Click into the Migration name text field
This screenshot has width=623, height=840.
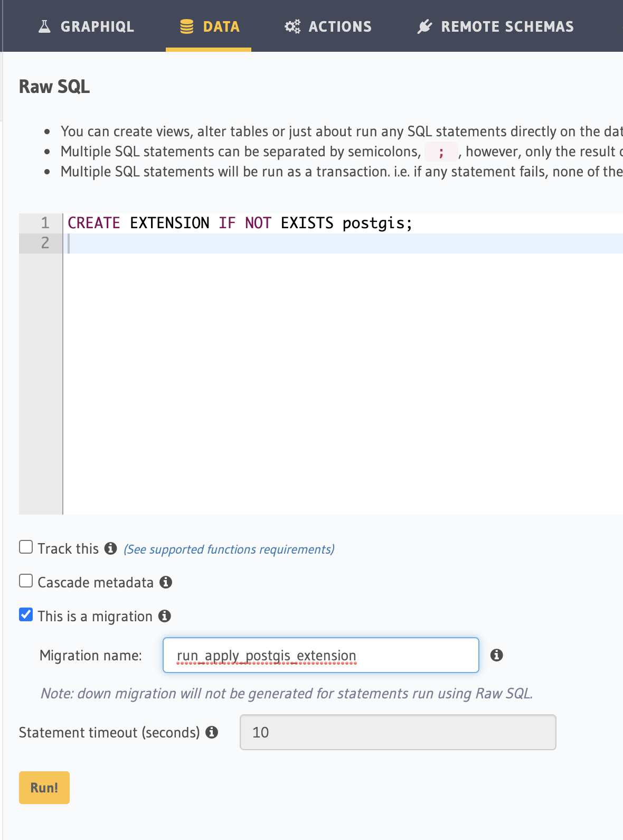pyautogui.click(x=320, y=655)
